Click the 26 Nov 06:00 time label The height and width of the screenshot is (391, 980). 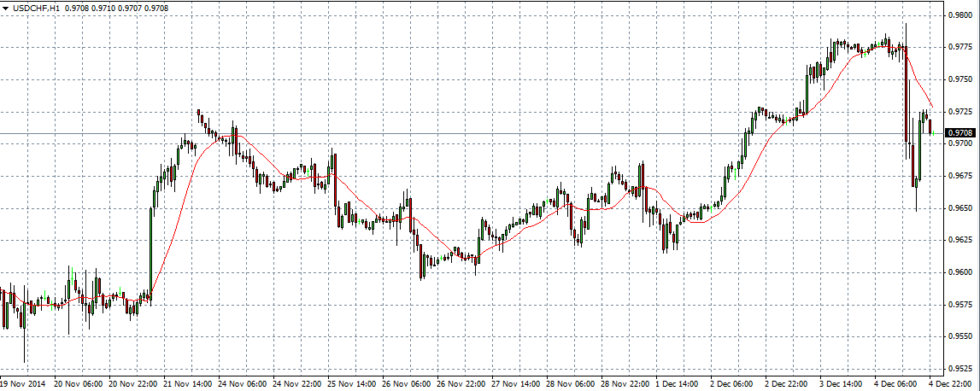pyautogui.click(x=405, y=382)
